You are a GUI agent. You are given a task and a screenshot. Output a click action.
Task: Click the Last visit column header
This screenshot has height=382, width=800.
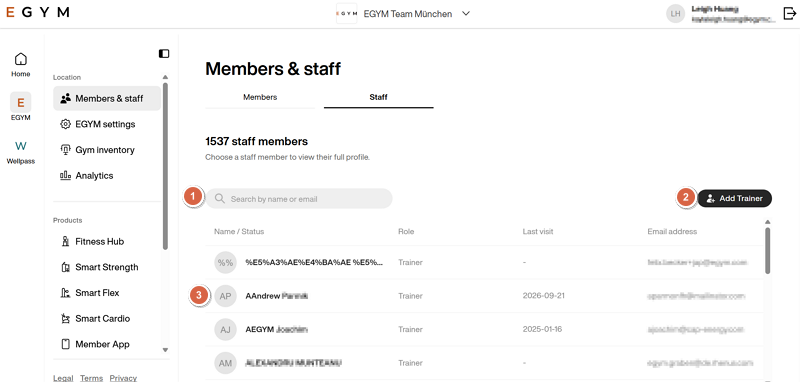point(538,232)
